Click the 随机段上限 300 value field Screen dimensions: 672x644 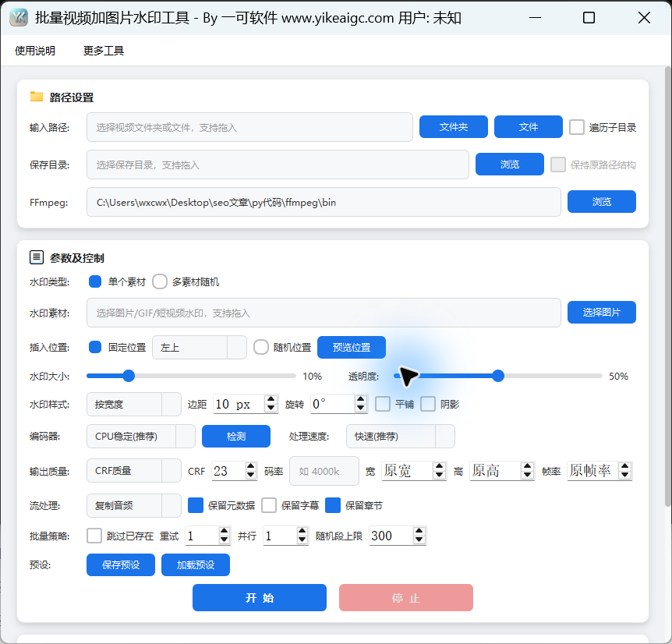391,536
